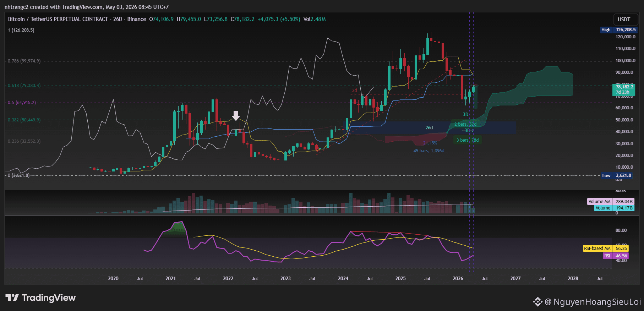Viewport: 644px width, 311px height.
Task: Click the Low 3,621.8 price label
Action: pyautogui.click(x=617, y=175)
